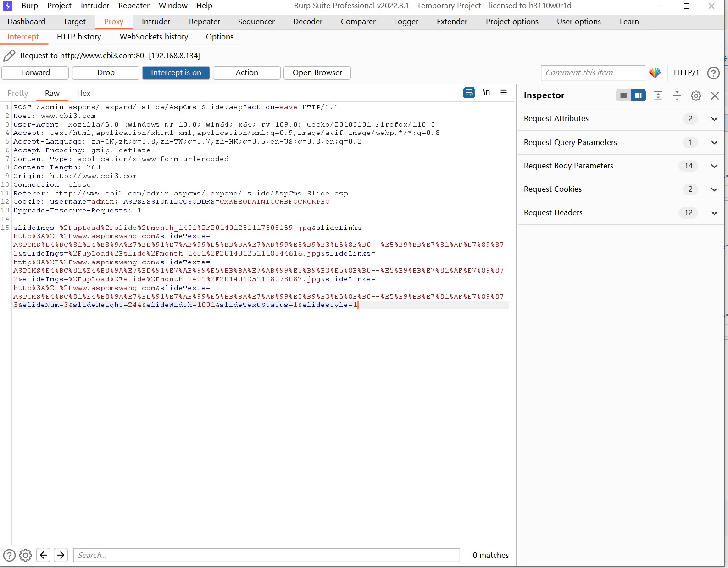
Task: Click the Comment this item field
Action: [593, 72]
